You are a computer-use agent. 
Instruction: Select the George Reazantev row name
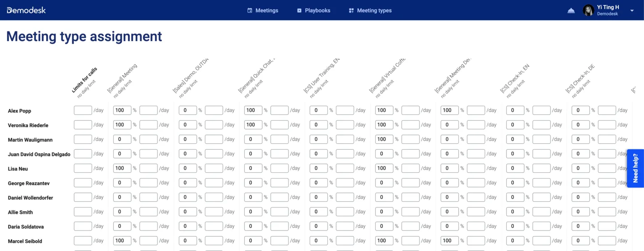pyautogui.click(x=29, y=183)
